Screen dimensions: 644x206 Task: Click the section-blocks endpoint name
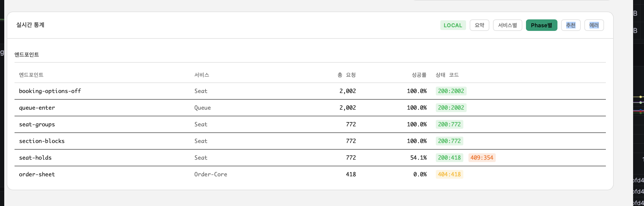(42, 141)
